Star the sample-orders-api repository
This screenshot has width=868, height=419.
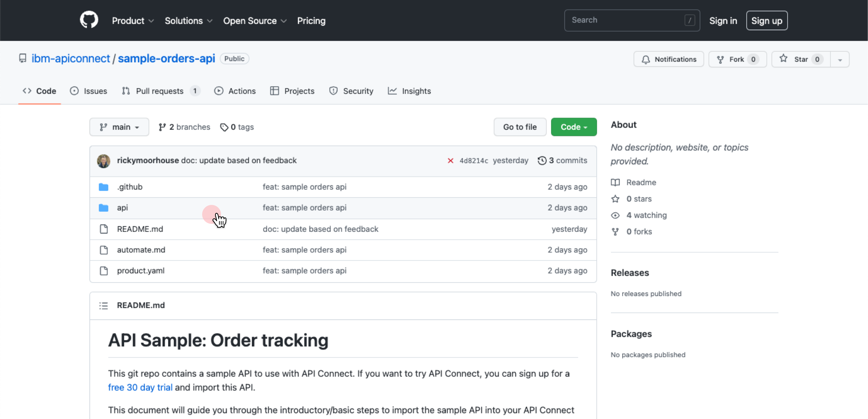pyautogui.click(x=801, y=59)
